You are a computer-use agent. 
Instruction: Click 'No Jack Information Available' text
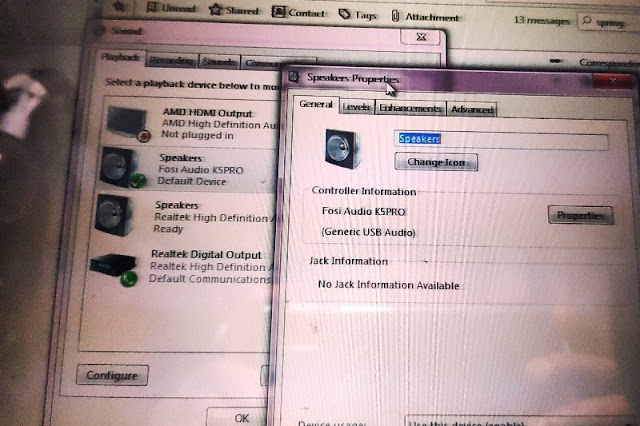389,285
